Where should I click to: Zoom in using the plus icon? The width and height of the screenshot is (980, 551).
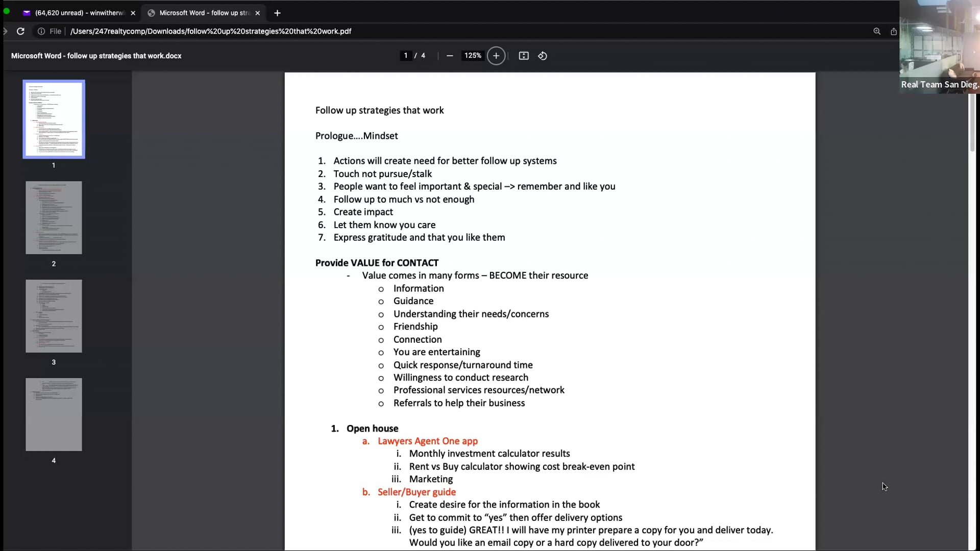(x=496, y=56)
